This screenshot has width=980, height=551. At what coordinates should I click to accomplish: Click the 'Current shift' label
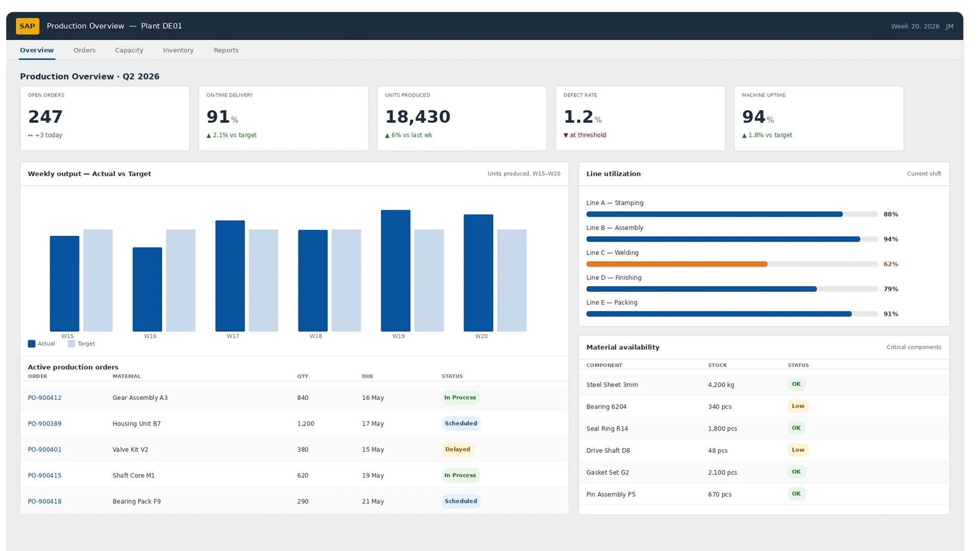[x=924, y=174]
